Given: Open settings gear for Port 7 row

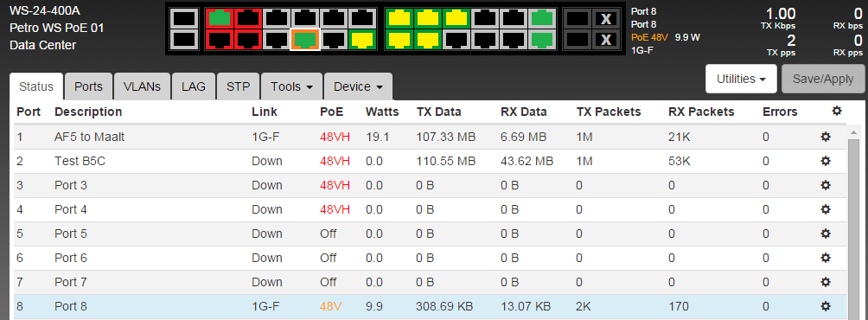Looking at the screenshot, I should [x=826, y=282].
